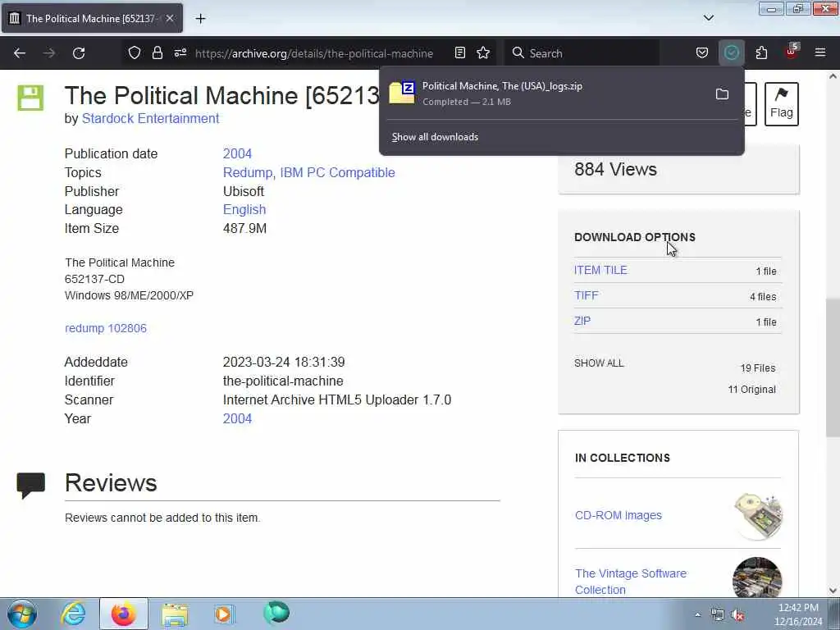This screenshot has height=630, width=840.
Task: Toggle Reader View icon in address bar
Action: tap(459, 53)
